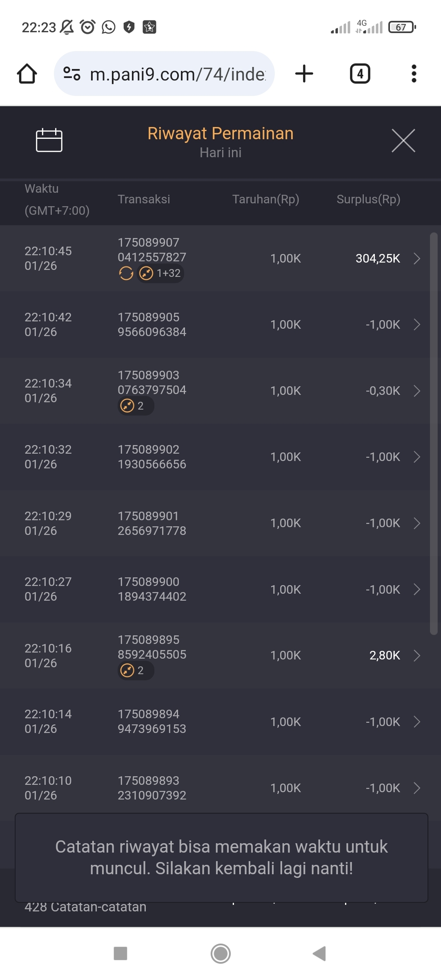441x980 pixels.
Task: Close the Riwayat Permainan panel
Action: (403, 140)
